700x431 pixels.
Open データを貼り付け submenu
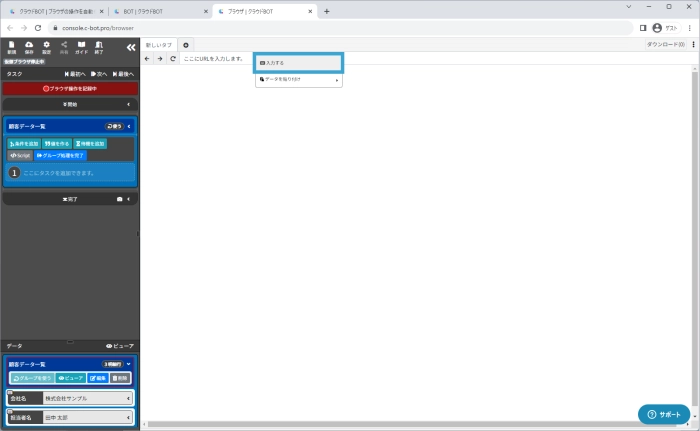coord(298,80)
